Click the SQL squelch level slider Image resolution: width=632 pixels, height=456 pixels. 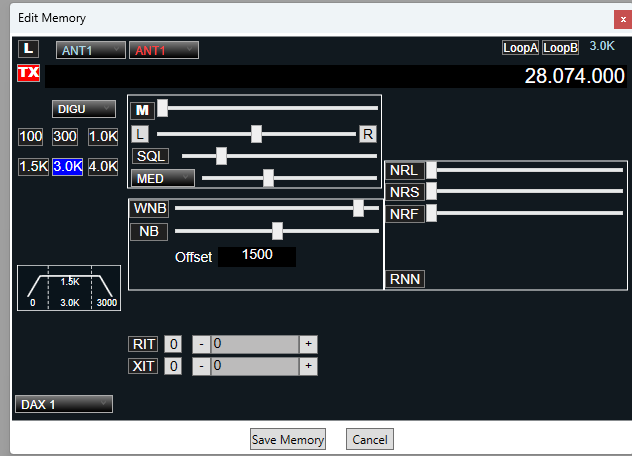(x=279, y=156)
